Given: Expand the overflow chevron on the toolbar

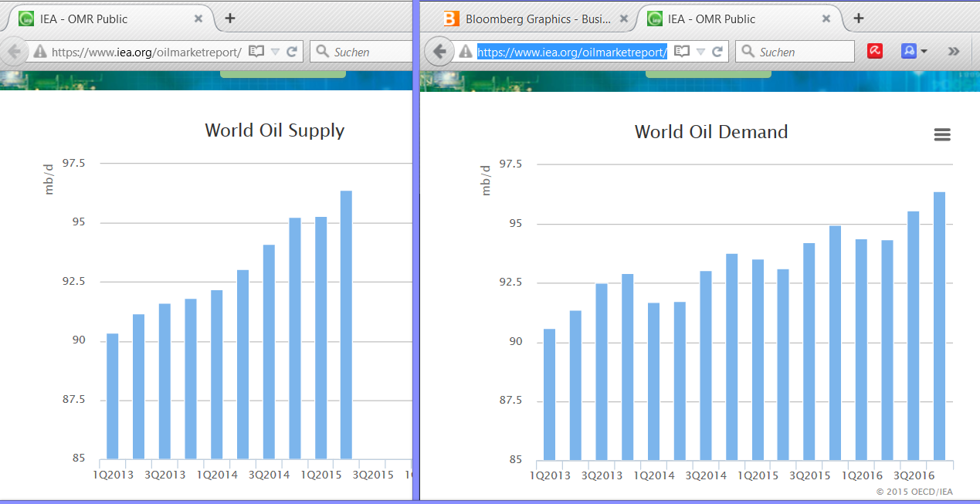Looking at the screenshot, I should pos(954,51).
